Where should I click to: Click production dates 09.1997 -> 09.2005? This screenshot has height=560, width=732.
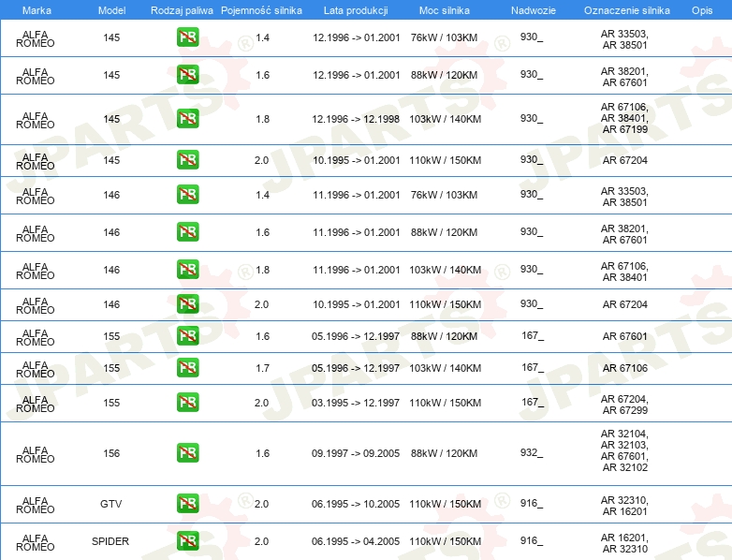tap(356, 453)
